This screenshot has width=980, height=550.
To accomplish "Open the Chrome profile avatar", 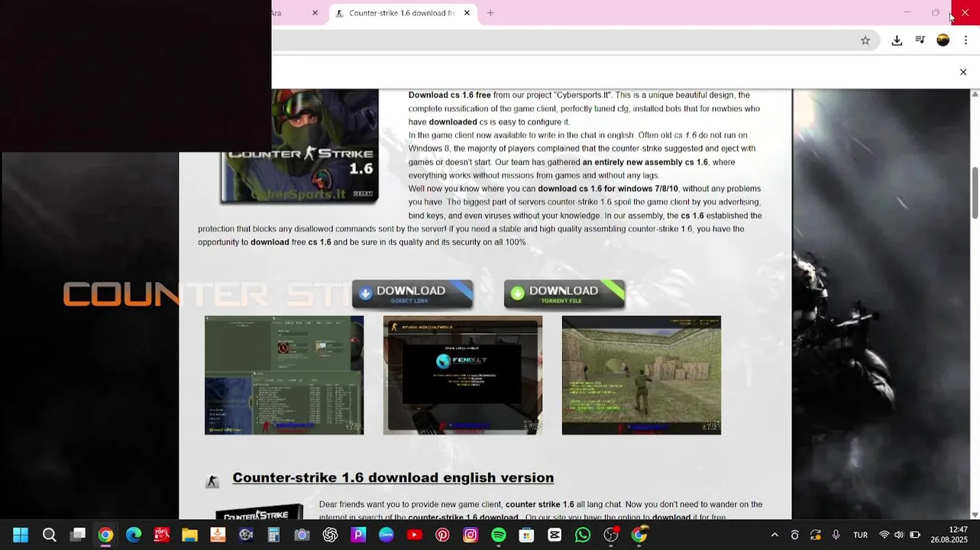I will 943,40.
